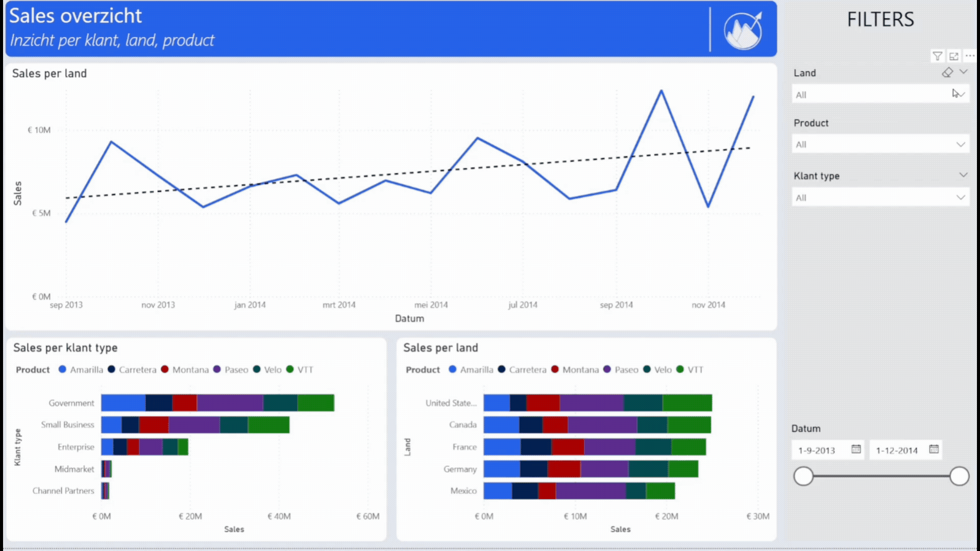The width and height of the screenshot is (980, 551).
Task: Click the Klant type header chevron
Action: coord(963,175)
